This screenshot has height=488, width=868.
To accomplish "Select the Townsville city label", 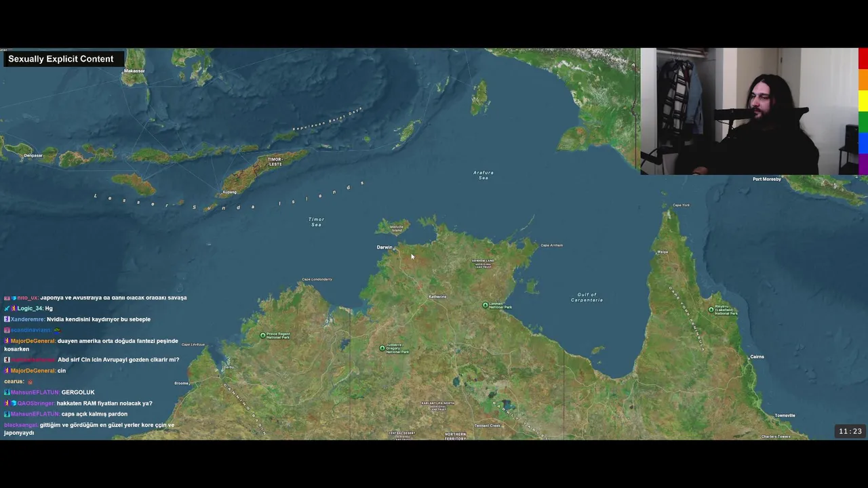I will pyautogui.click(x=785, y=415).
